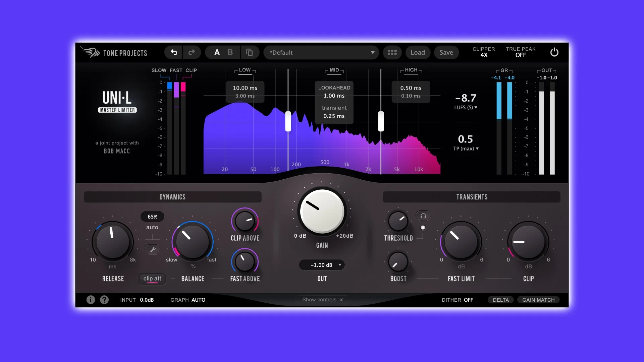This screenshot has height=362, width=644.
Task: Enable headphone transient listen icon
Action: (x=423, y=216)
